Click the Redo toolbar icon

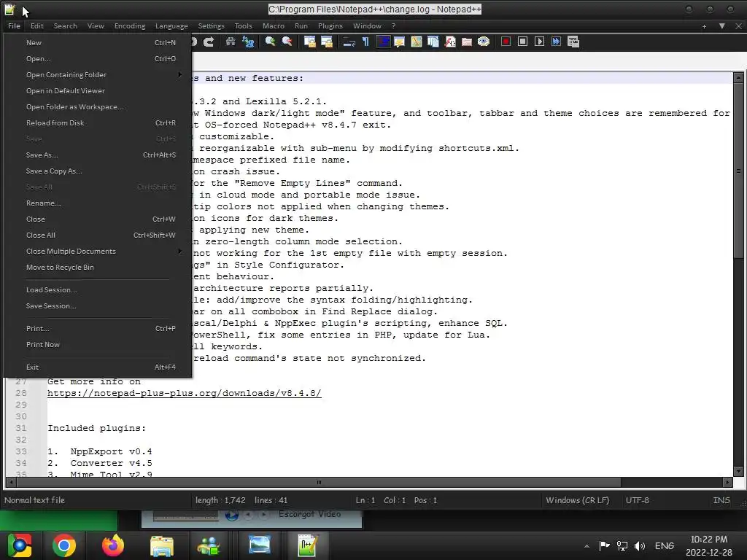209,42
